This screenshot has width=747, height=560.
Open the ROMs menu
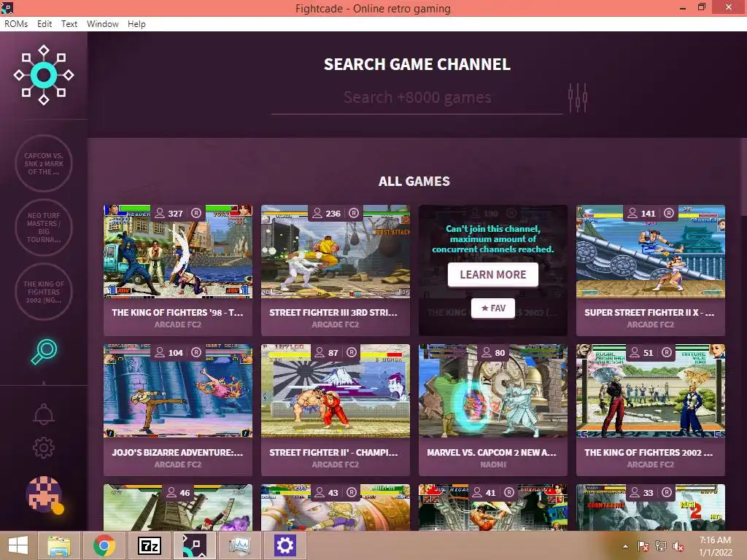[16, 24]
